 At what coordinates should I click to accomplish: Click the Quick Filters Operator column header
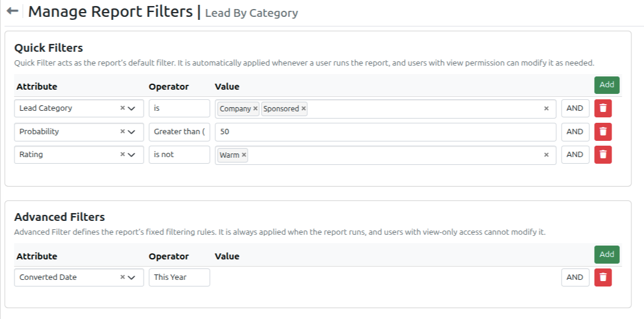(x=169, y=87)
